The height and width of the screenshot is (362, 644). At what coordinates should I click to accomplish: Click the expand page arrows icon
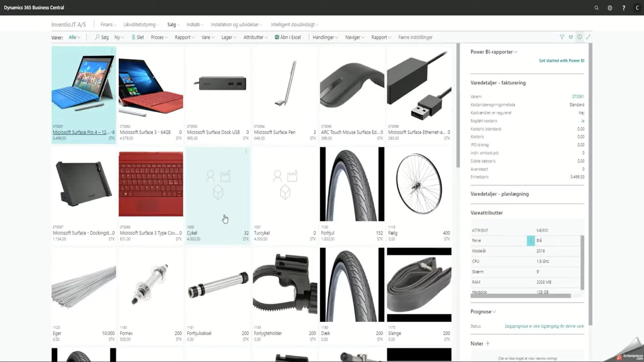(x=588, y=37)
